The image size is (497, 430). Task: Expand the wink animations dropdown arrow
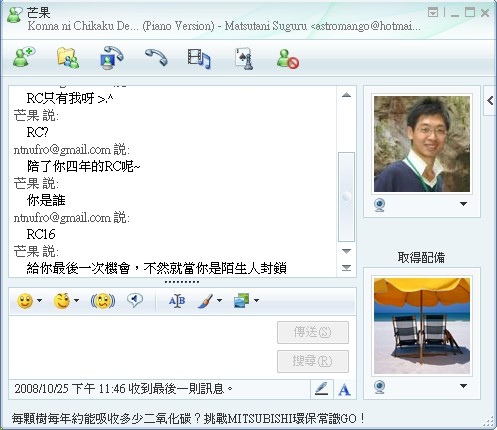(x=76, y=301)
